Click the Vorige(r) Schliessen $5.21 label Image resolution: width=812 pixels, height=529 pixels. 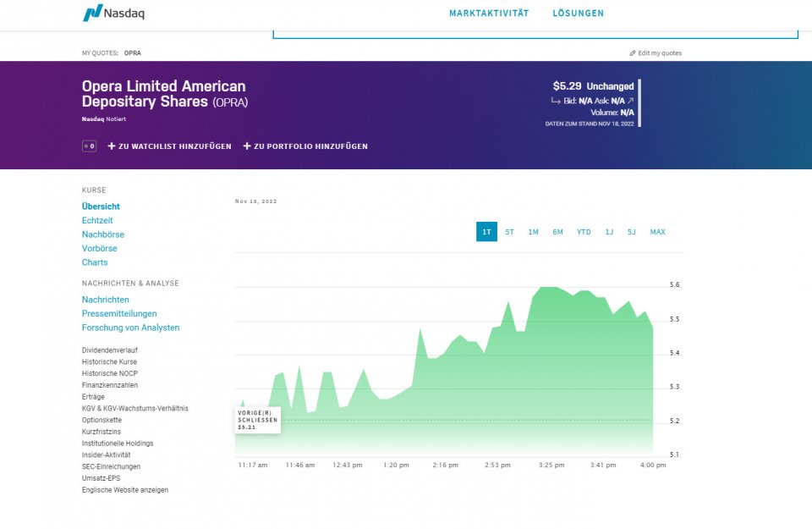tap(258, 420)
